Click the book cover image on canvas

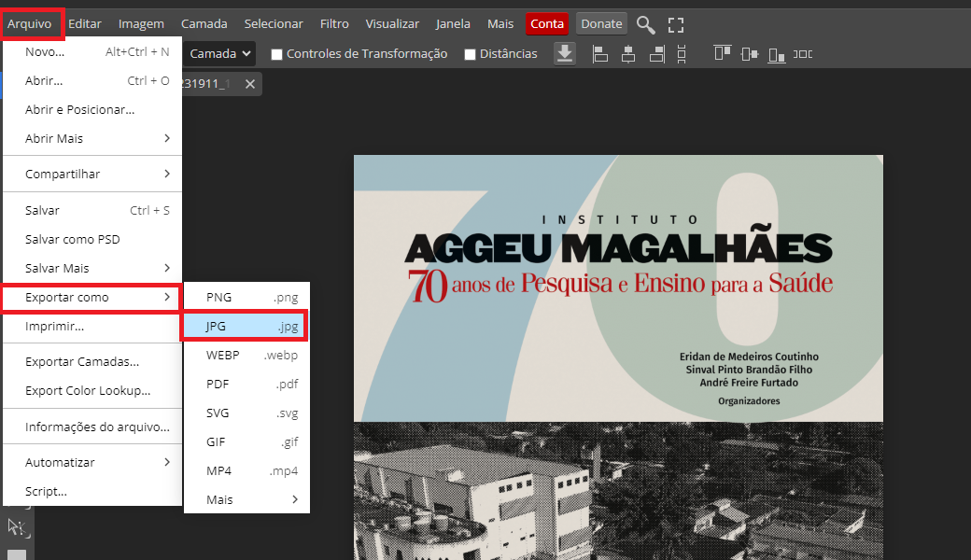[x=618, y=357]
